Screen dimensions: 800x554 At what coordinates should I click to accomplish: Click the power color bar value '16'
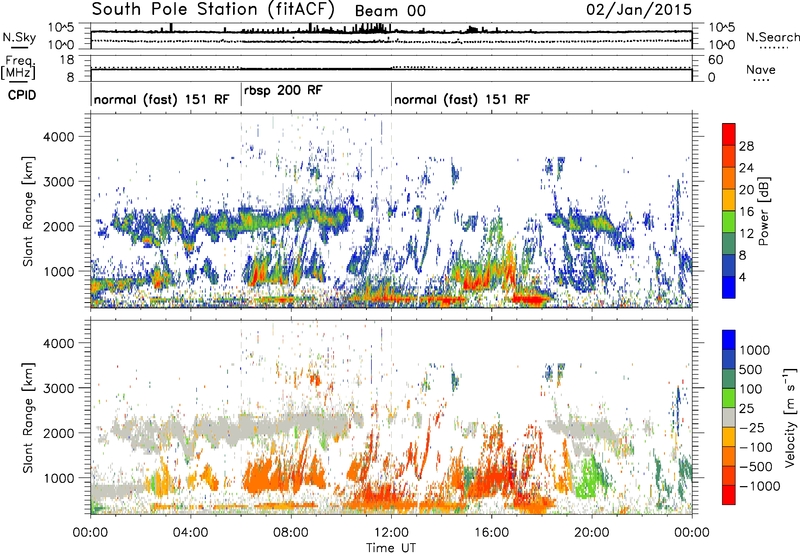coord(746,212)
